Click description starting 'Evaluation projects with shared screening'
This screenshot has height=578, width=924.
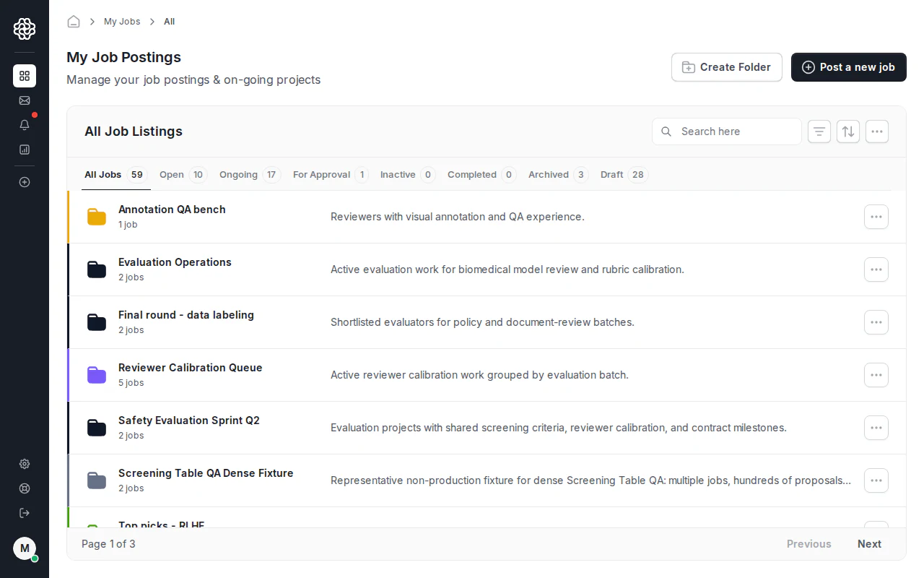tap(559, 428)
